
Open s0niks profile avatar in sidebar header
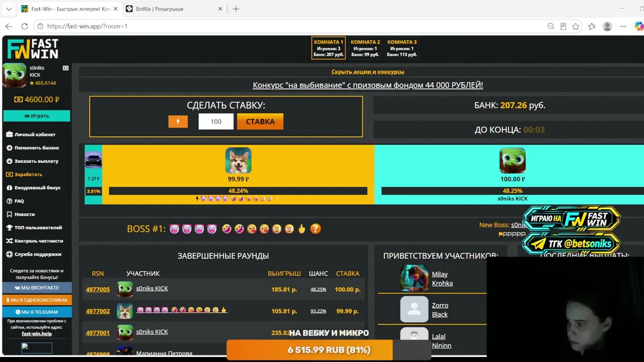(x=15, y=75)
